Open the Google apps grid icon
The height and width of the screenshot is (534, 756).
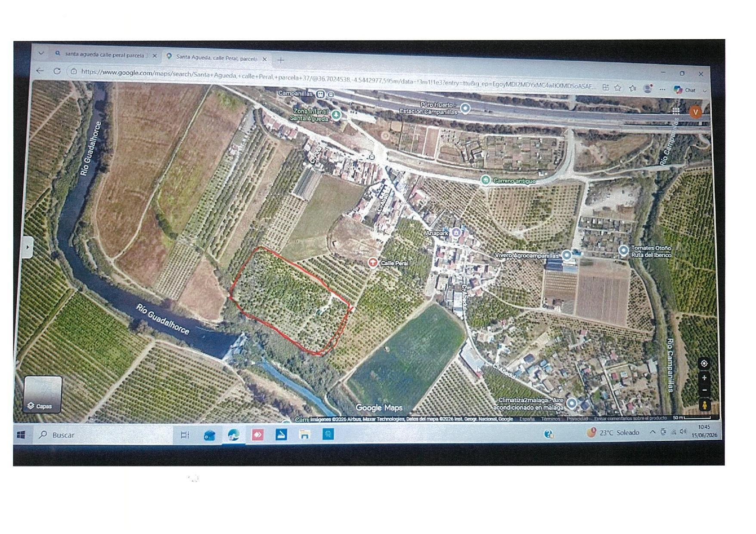676,111
